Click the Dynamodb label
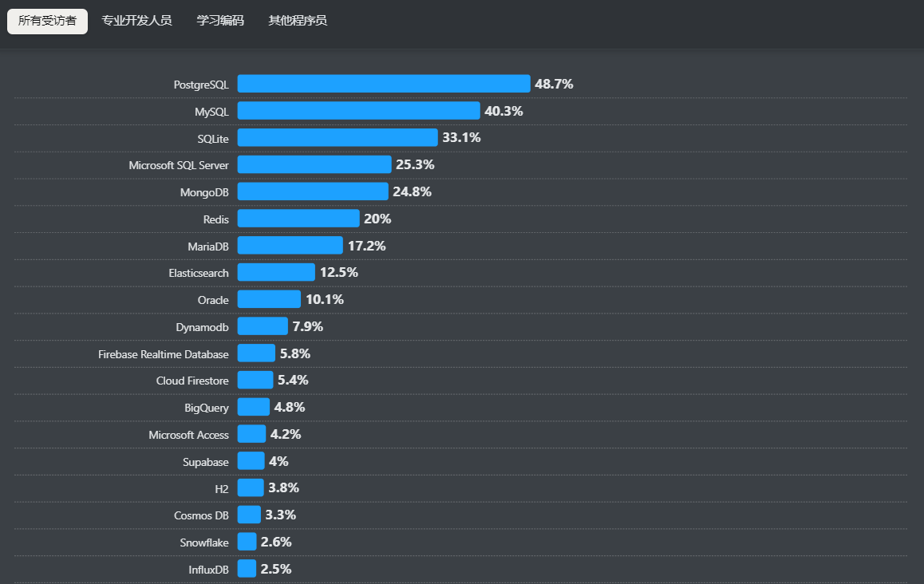The image size is (924, 584). [203, 327]
